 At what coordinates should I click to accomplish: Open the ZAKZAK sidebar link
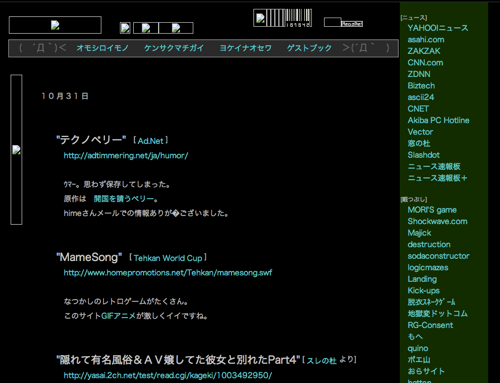tap(424, 51)
